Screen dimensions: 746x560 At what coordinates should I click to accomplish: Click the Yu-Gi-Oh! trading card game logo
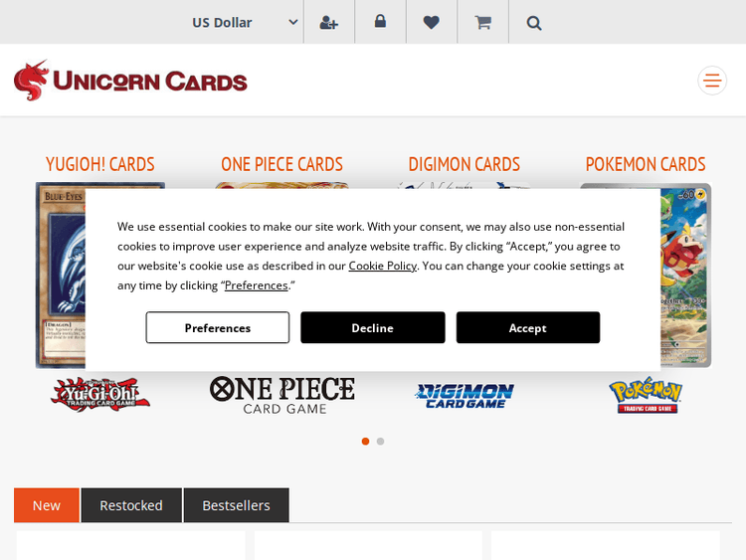click(x=99, y=395)
